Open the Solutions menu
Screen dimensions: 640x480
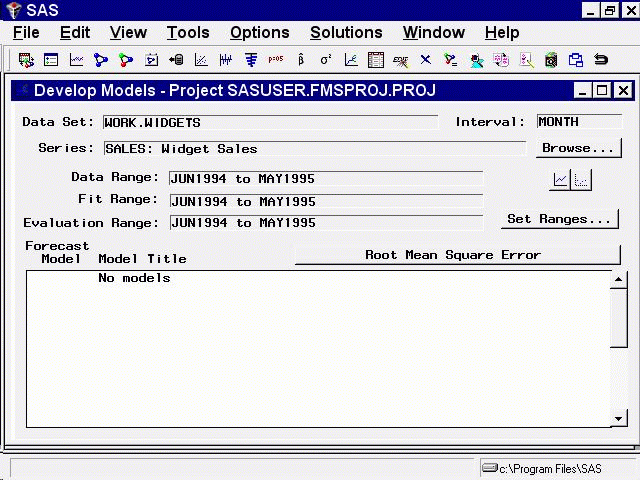click(346, 32)
